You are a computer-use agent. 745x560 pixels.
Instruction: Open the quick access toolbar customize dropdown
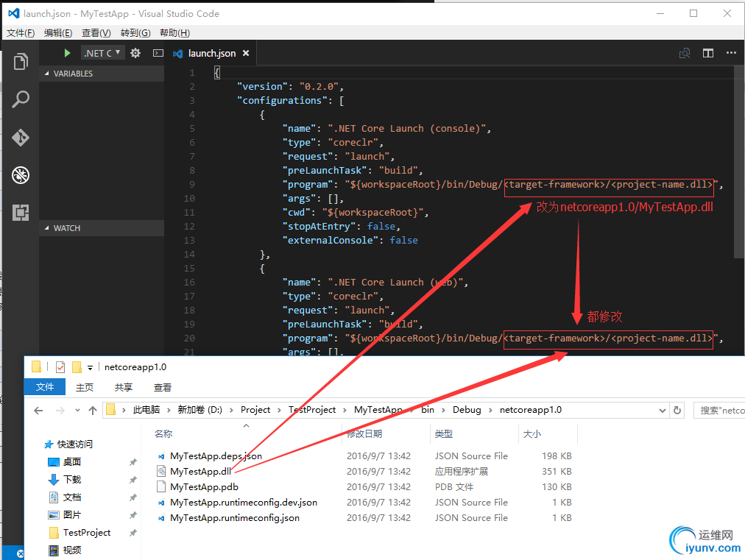click(90, 367)
